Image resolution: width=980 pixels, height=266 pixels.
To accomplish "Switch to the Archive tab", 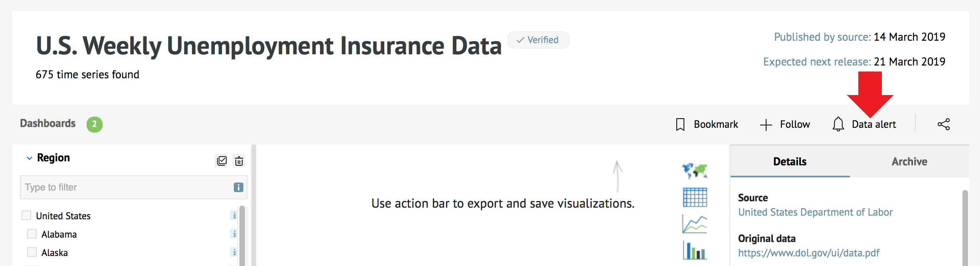I will (909, 161).
